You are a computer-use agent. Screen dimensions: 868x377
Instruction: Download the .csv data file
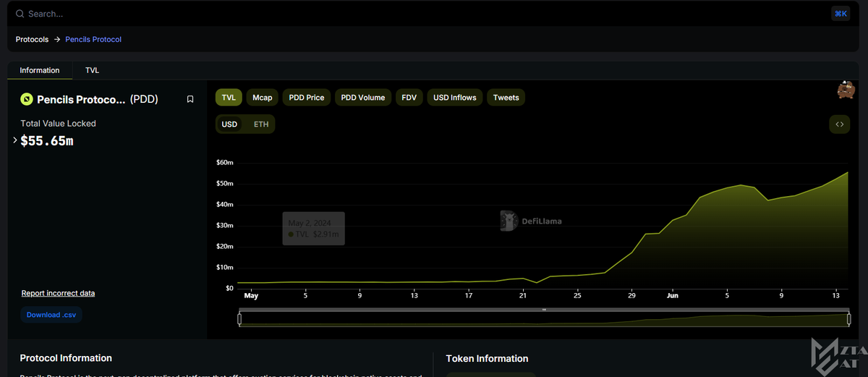coord(51,315)
